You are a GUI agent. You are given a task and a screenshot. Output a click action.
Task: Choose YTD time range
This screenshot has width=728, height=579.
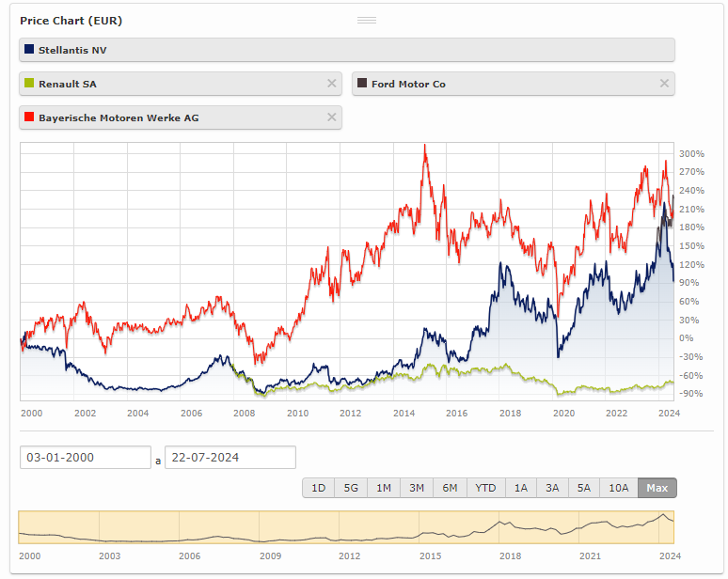(x=485, y=488)
